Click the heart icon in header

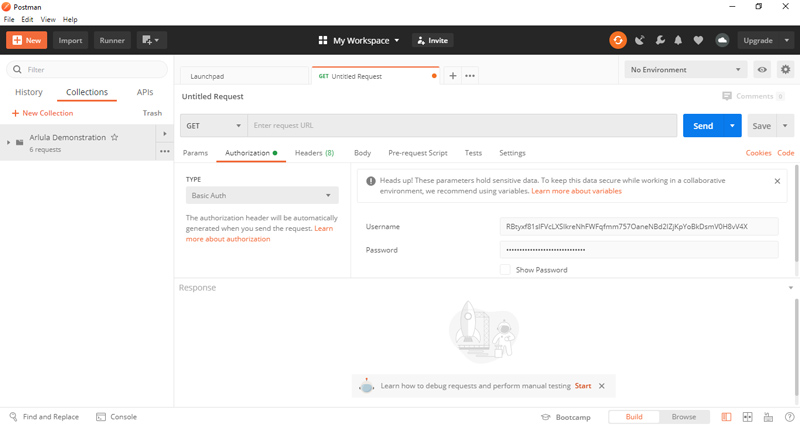pyautogui.click(x=698, y=40)
